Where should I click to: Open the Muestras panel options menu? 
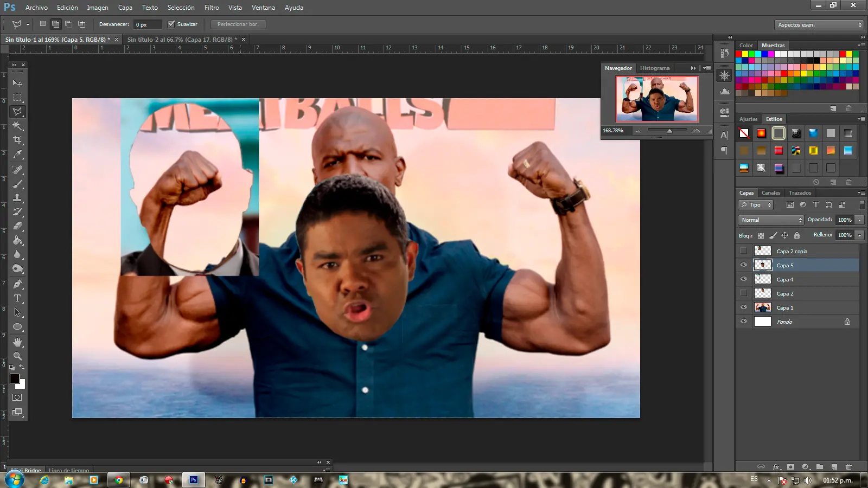(861, 46)
